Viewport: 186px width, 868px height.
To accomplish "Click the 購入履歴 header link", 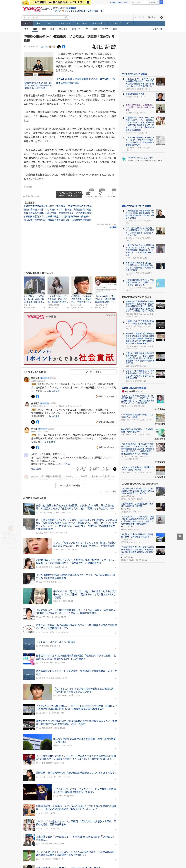I will (x=152, y=18).
